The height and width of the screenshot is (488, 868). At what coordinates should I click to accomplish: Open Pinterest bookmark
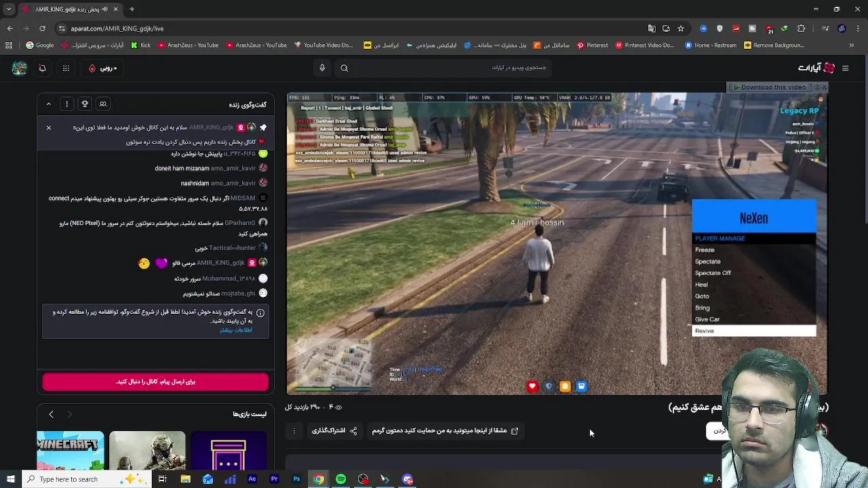[x=592, y=45]
